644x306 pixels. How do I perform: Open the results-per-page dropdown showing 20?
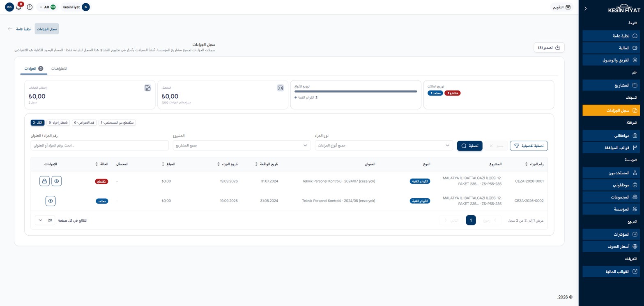coord(45,220)
